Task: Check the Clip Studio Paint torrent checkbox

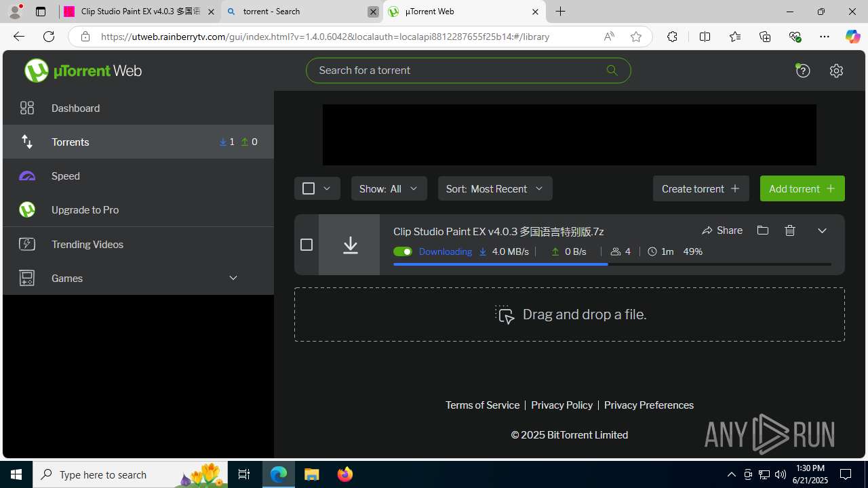Action: 307,245
